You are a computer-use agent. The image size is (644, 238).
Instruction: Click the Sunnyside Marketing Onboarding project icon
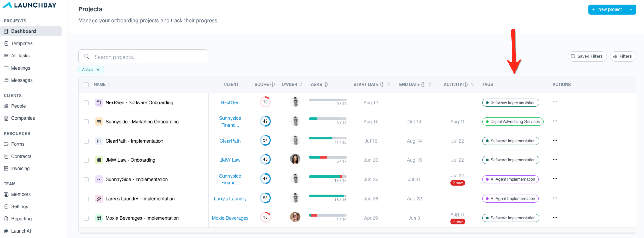(x=99, y=122)
